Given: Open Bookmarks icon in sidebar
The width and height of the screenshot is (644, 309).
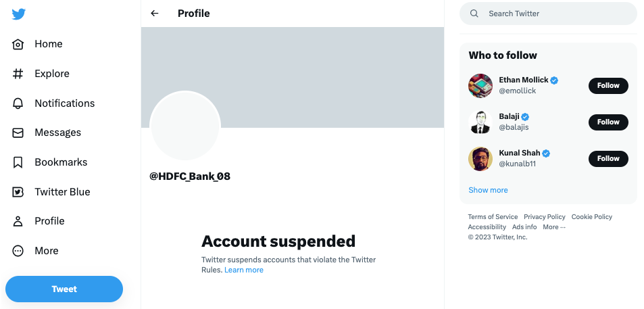Looking at the screenshot, I should [18, 162].
